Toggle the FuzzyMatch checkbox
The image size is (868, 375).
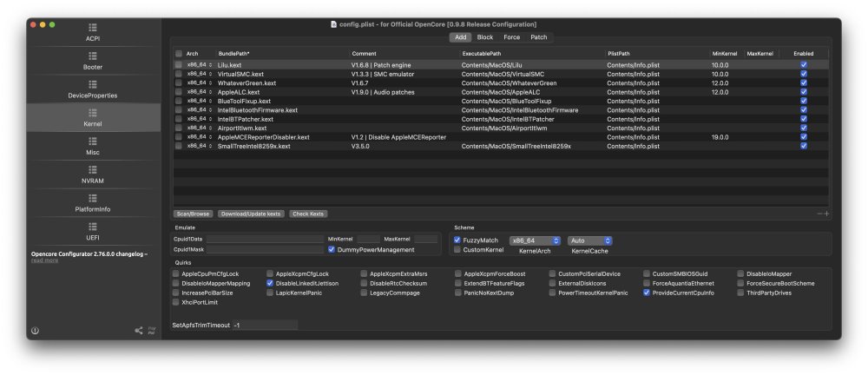coord(457,240)
